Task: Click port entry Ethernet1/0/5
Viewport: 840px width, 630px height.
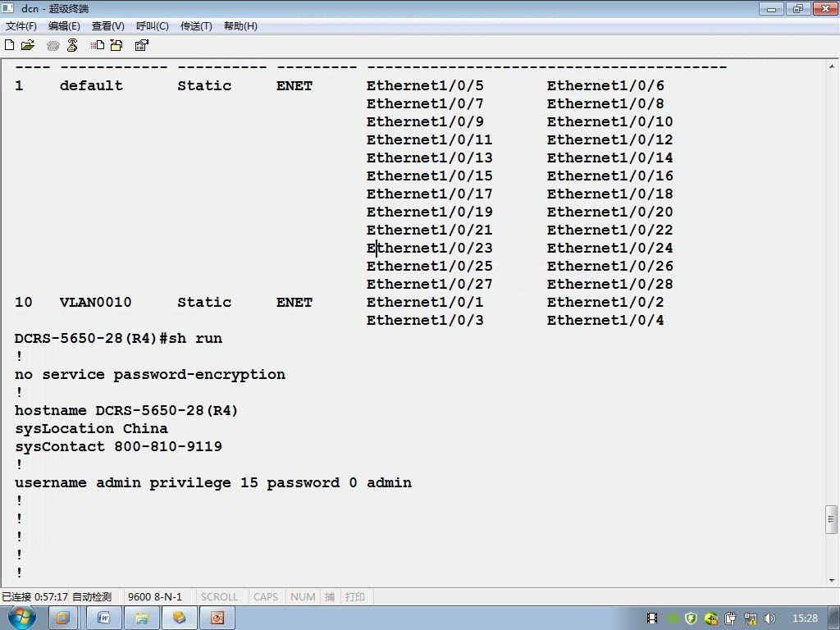Action: (x=425, y=85)
